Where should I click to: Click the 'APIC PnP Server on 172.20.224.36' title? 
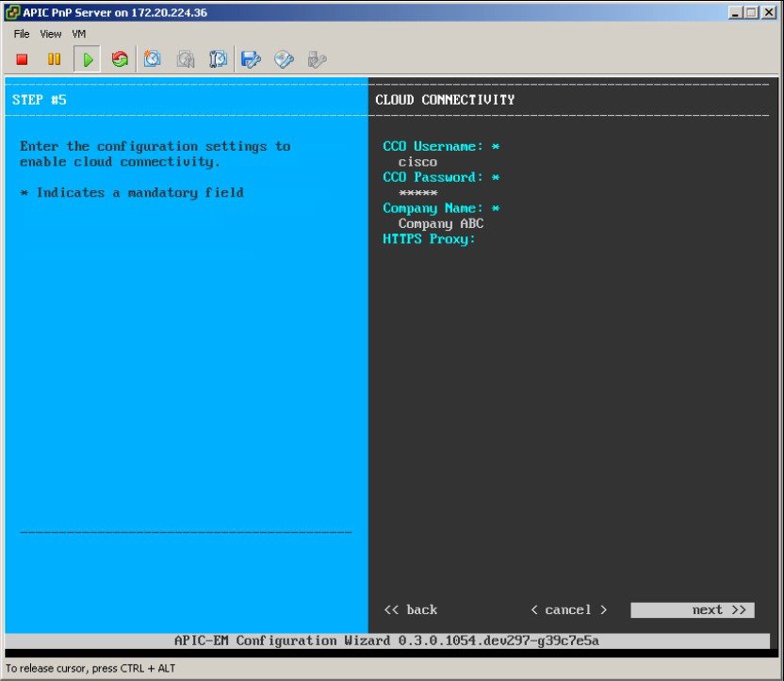(x=115, y=12)
